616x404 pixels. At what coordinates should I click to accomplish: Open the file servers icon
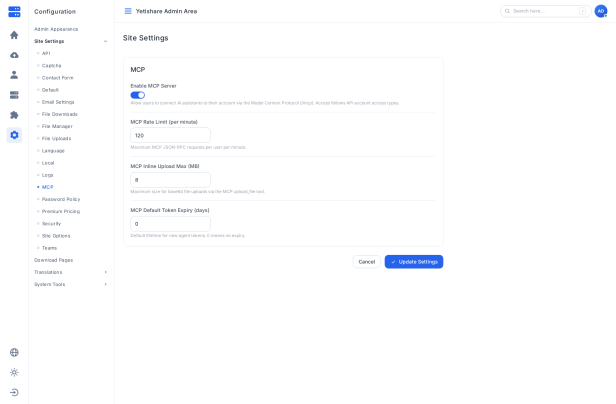pyautogui.click(x=14, y=95)
